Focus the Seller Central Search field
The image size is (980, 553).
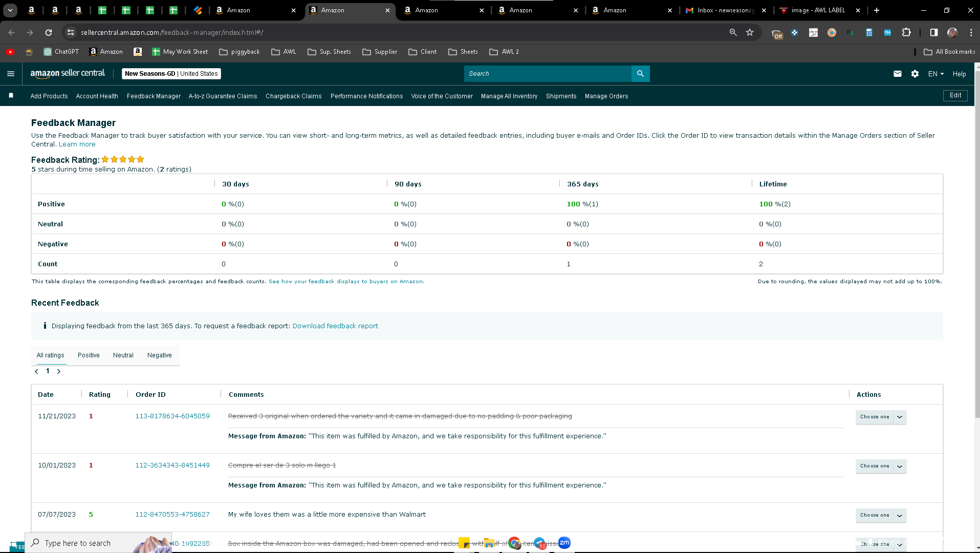tap(548, 74)
